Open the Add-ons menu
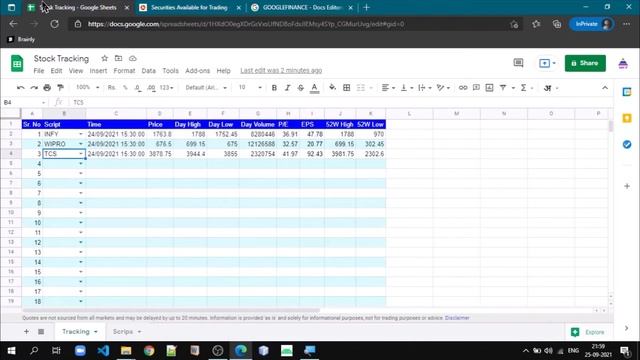The width and height of the screenshot is (640, 360). (x=198, y=71)
